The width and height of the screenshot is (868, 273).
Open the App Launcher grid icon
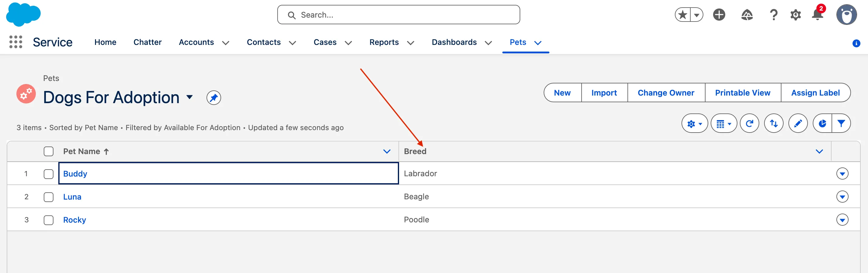tap(15, 42)
